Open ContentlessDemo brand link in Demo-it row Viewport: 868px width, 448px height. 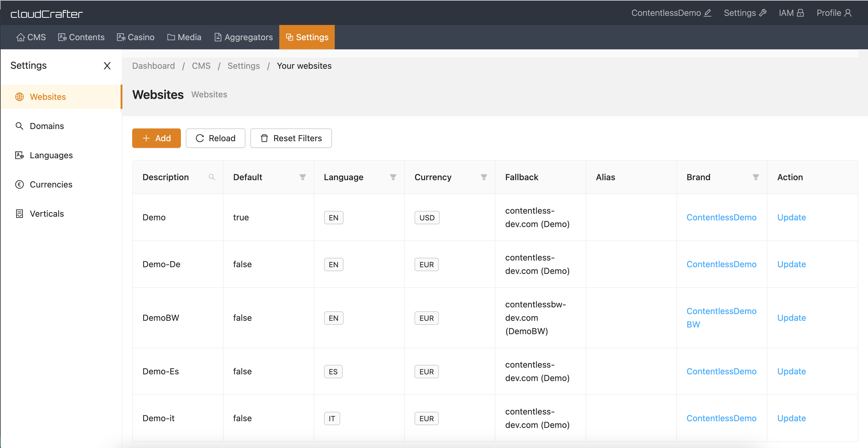click(722, 418)
